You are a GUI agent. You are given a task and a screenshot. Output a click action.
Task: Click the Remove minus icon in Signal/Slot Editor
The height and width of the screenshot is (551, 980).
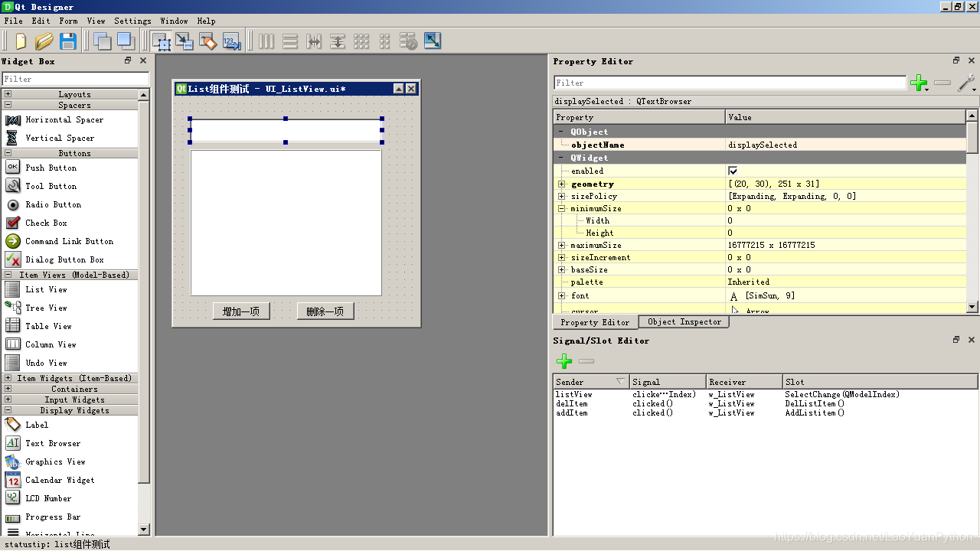[586, 361]
